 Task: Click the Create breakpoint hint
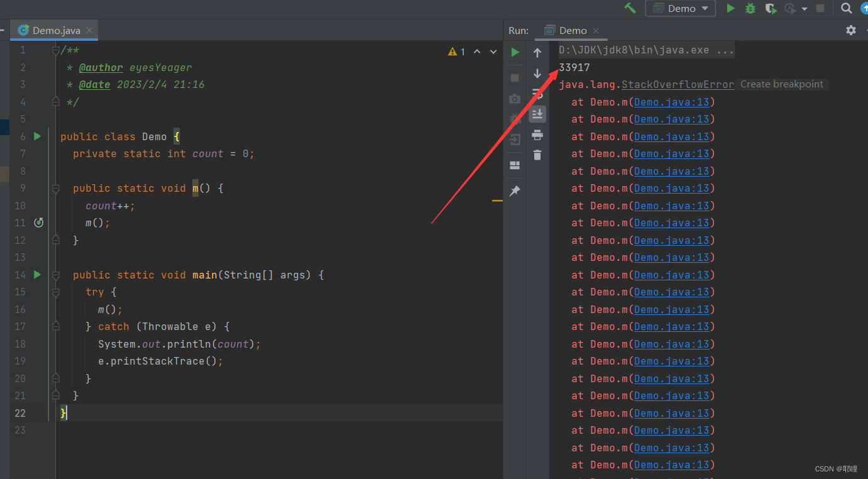pos(781,84)
